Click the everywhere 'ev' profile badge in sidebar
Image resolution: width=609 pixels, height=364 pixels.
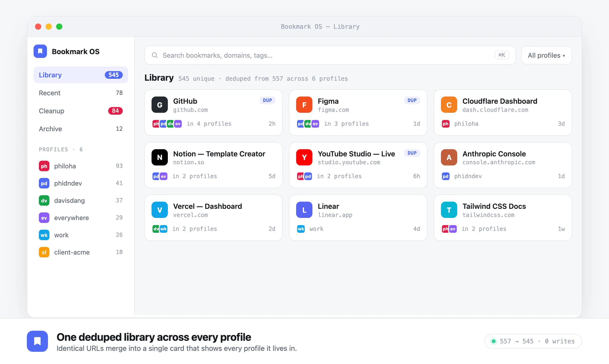(44, 218)
